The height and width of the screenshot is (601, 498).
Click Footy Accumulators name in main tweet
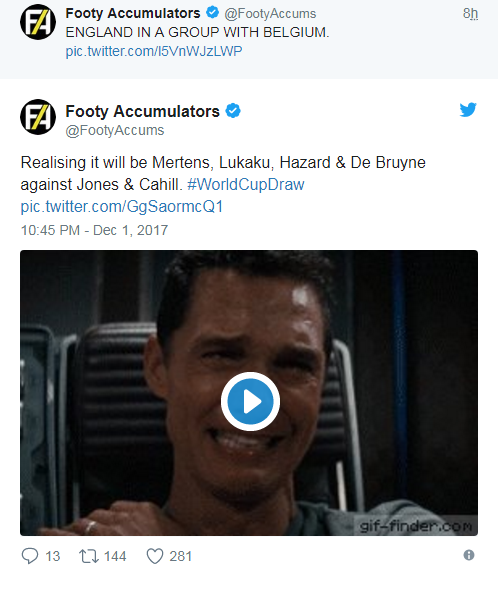[x=143, y=111]
